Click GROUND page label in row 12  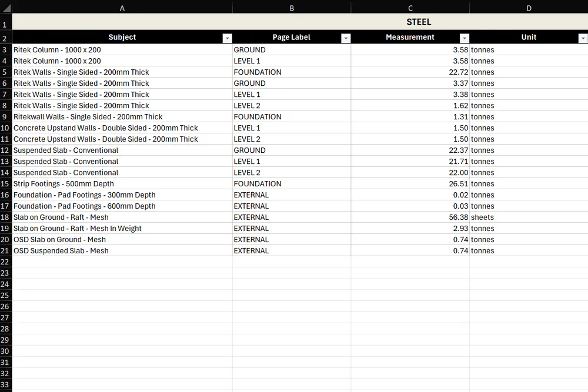click(292, 150)
